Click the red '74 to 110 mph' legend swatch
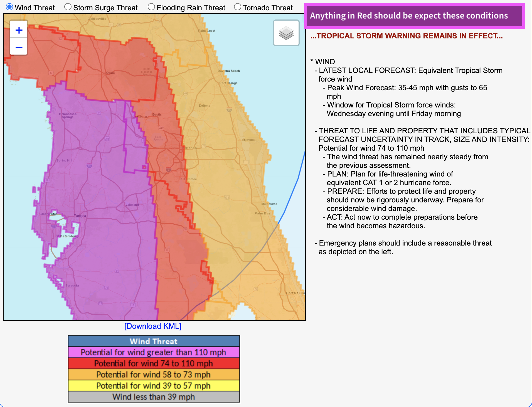Image resolution: width=532 pixels, height=407 pixels. 154,364
